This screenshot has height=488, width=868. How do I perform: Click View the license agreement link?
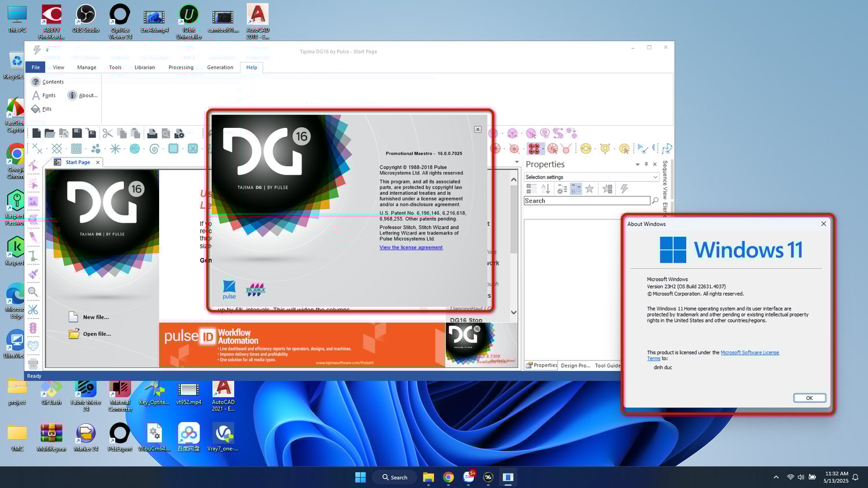411,247
